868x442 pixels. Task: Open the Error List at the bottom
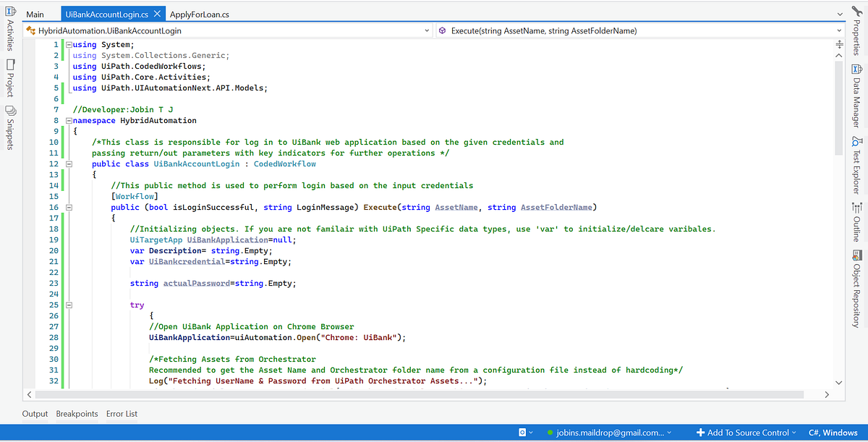pos(121,414)
